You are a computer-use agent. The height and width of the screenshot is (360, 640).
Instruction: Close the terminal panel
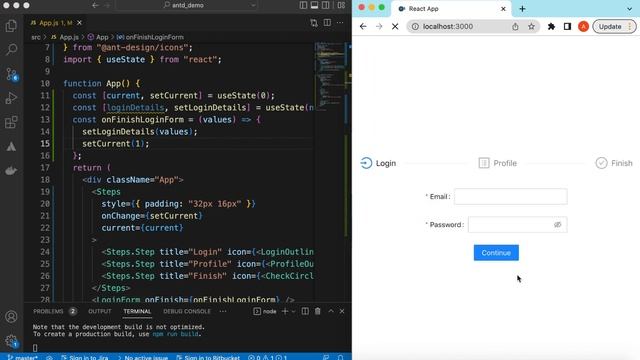click(342, 311)
